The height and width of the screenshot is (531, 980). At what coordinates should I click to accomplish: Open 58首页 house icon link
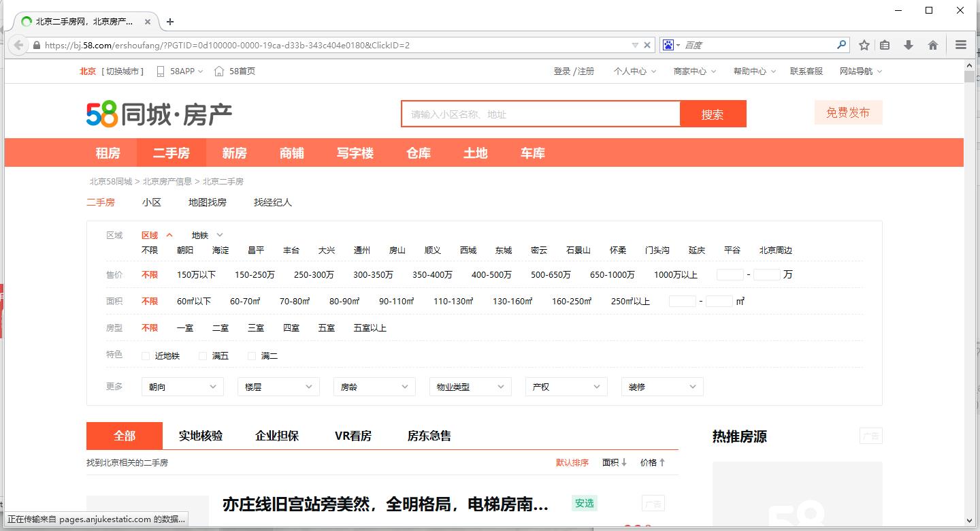click(235, 71)
